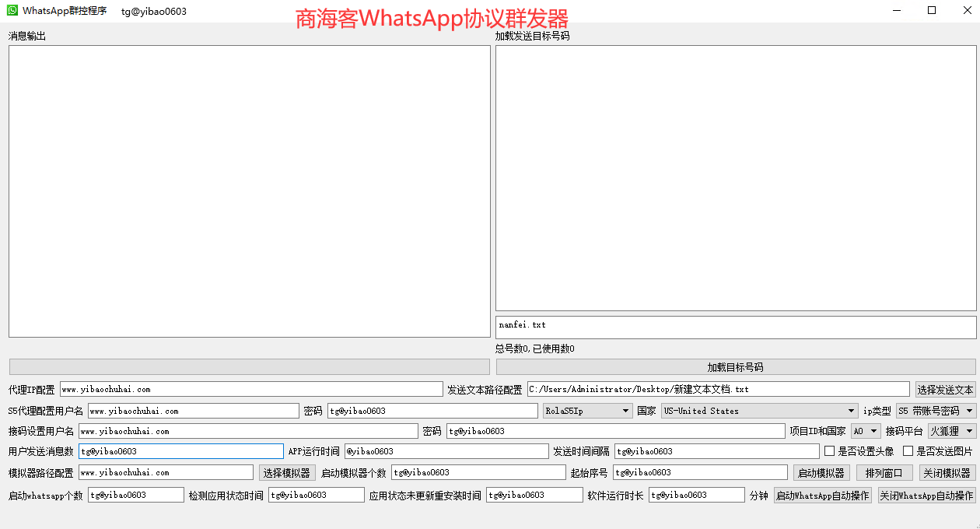Click the WhatsApp icon in title bar
This screenshot has height=529, width=980.
[x=12, y=11]
